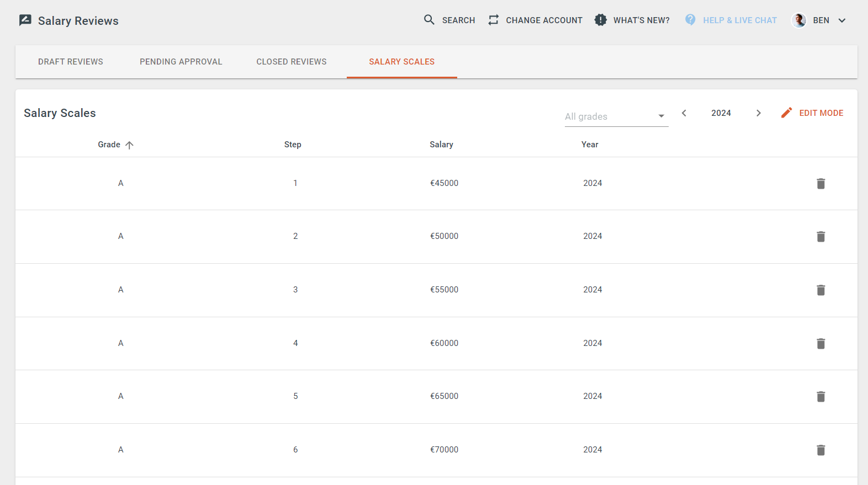Click the €70000 salary cell

pyautogui.click(x=444, y=450)
